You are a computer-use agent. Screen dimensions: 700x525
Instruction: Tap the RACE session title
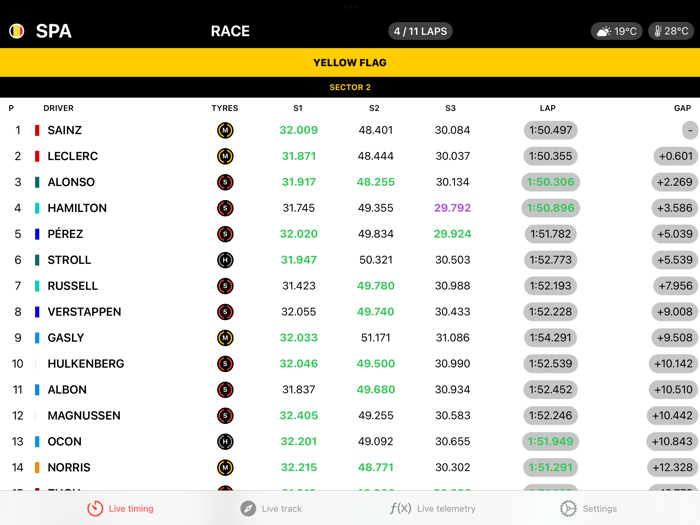[x=230, y=31]
